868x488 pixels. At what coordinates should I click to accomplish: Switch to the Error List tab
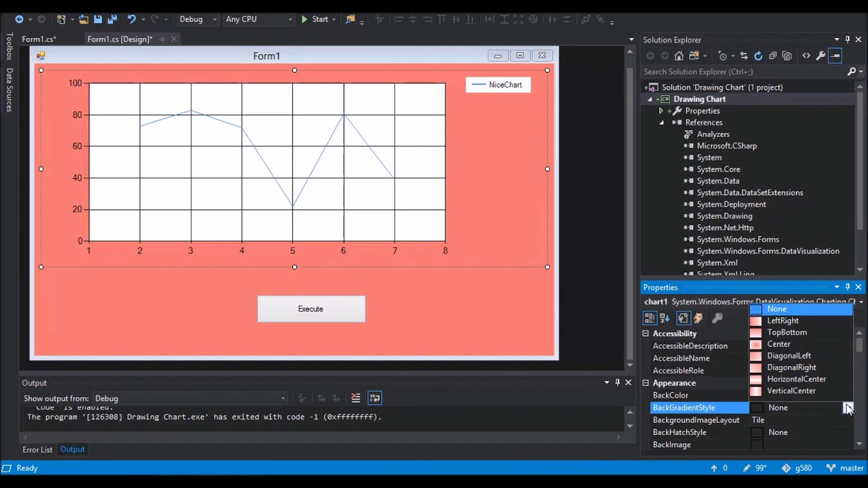pos(37,449)
